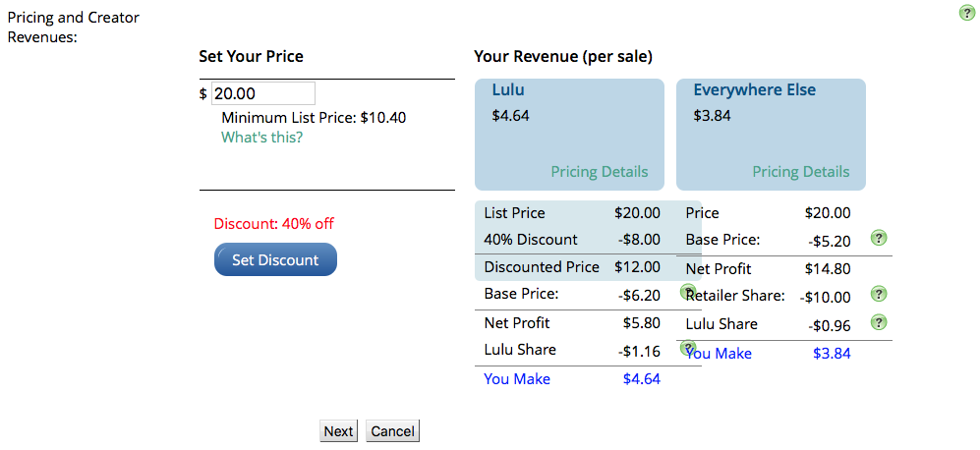The image size is (980, 450).
Task: Select the Everywhere Else revenue card heading
Action: click(x=754, y=90)
